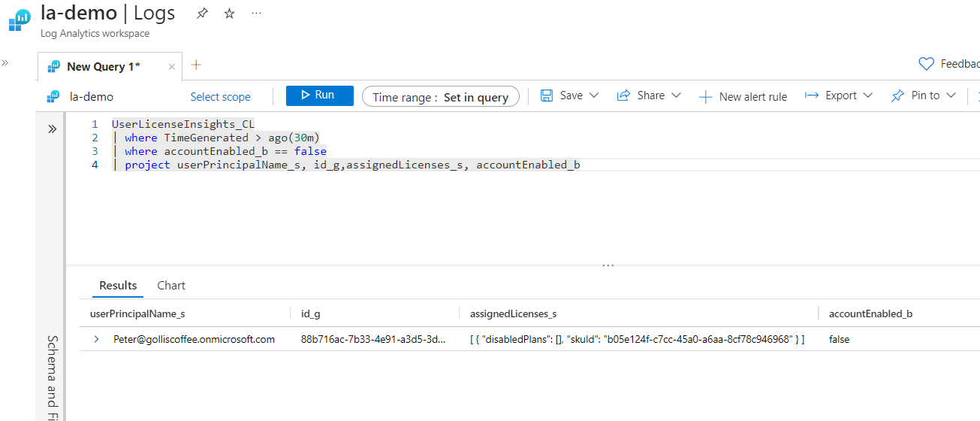Image resolution: width=980 pixels, height=421 pixels.
Task: Expand the Share dropdown arrow
Action: 676,95
